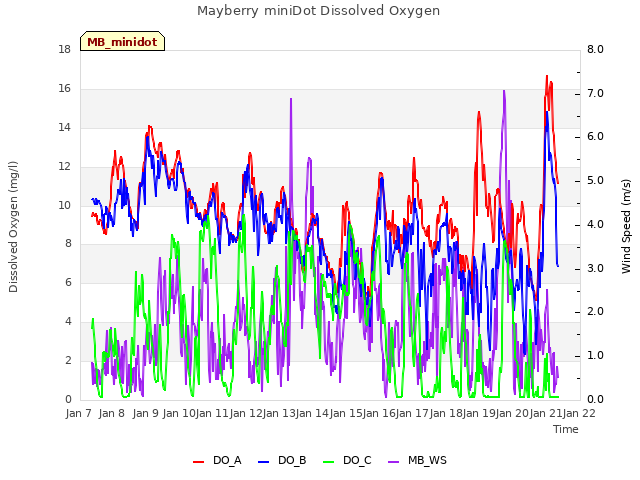Click the Jan 17 date tick label
Screen dimensions: 640x480
(412, 413)
